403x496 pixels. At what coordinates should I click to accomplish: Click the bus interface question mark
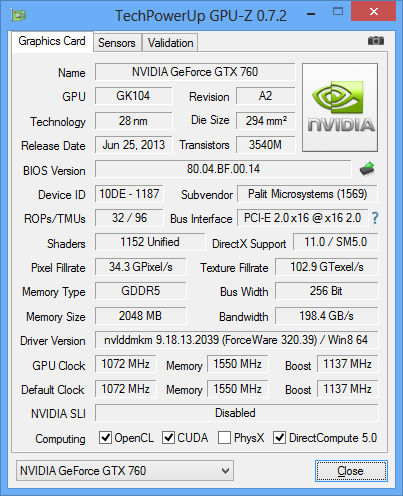tap(375, 218)
